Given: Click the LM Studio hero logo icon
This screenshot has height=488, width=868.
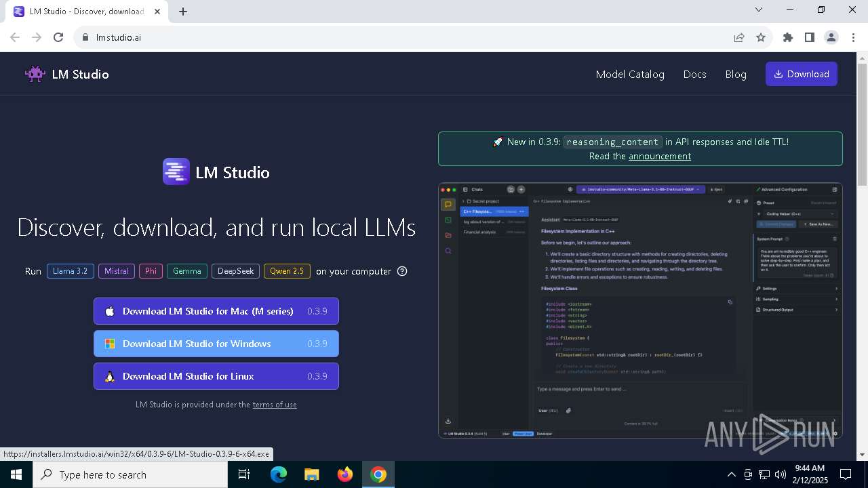Looking at the screenshot, I should click(176, 171).
